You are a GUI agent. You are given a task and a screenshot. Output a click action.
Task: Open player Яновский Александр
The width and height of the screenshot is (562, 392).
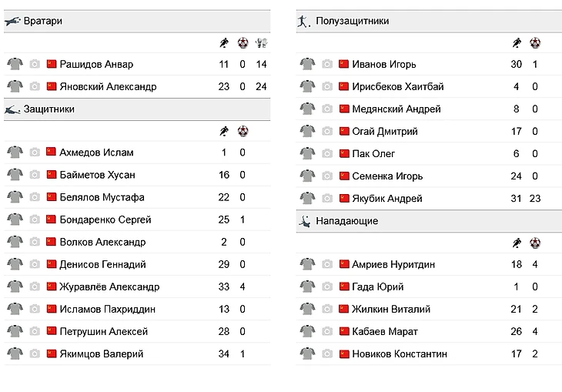coord(108,86)
